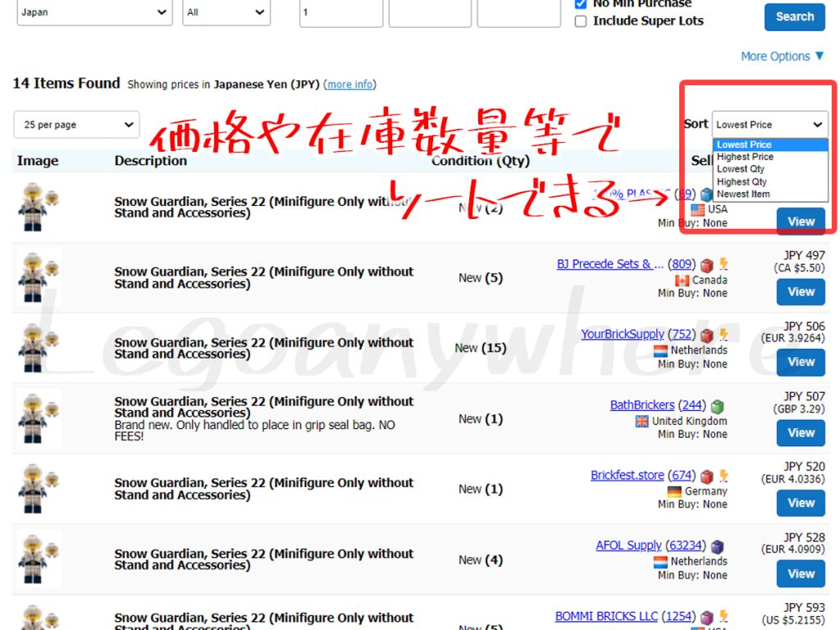This screenshot has width=840, height=630.
Task: Click Snow Guardian thumbnail in Brickfest.store row
Action: click(x=38, y=489)
